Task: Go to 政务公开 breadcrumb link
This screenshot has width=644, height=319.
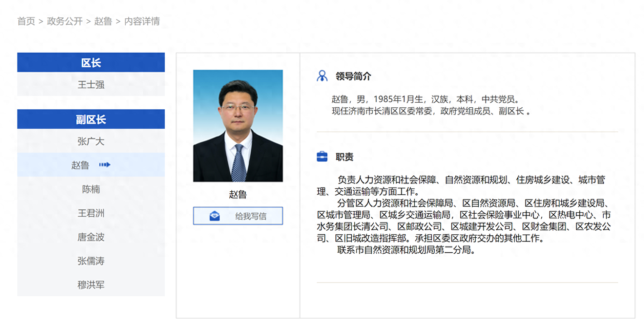Action: click(x=65, y=21)
